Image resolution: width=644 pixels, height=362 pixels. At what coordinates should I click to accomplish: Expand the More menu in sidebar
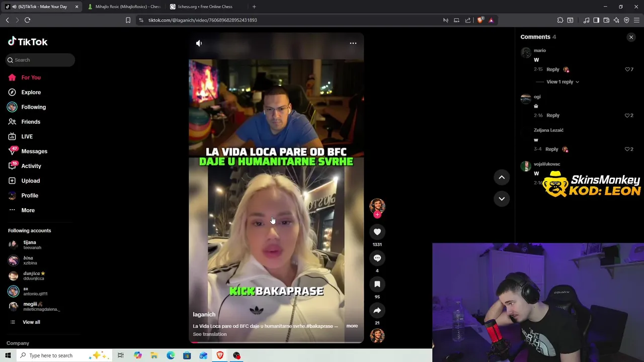pyautogui.click(x=28, y=210)
